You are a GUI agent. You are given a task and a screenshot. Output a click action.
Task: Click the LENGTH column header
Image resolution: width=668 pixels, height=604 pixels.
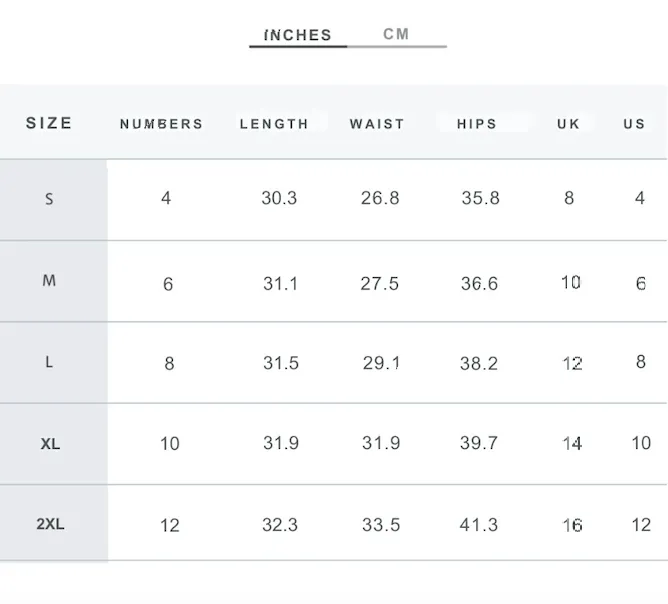point(274,124)
